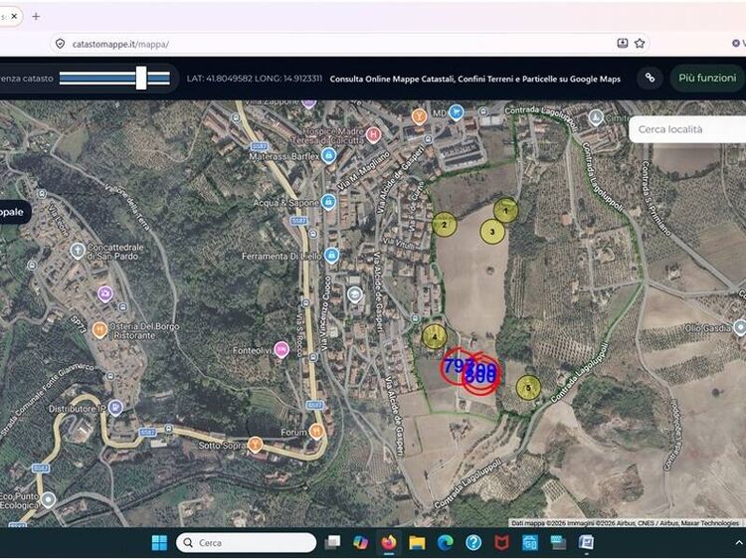This screenshot has width=746, height=560.
Task: Open the Eco Punto Ecologica pin
Action: pyautogui.click(x=48, y=500)
